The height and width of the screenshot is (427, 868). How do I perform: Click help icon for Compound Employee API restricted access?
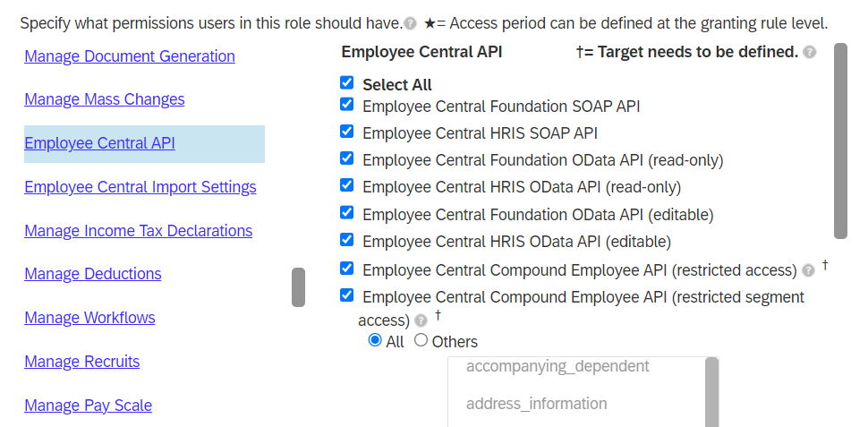click(808, 270)
